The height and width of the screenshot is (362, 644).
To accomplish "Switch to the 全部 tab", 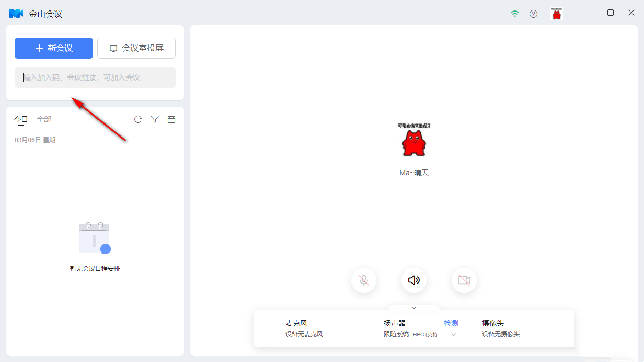I will (x=44, y=119).
